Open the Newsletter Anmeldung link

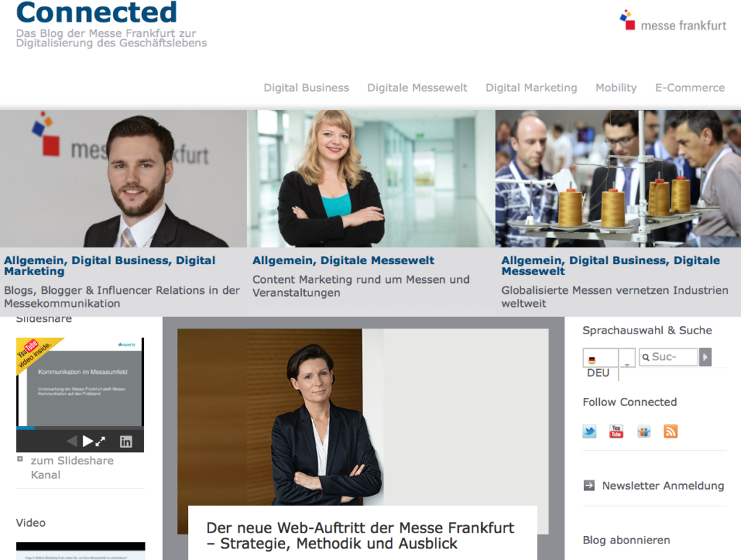point(663,485)
